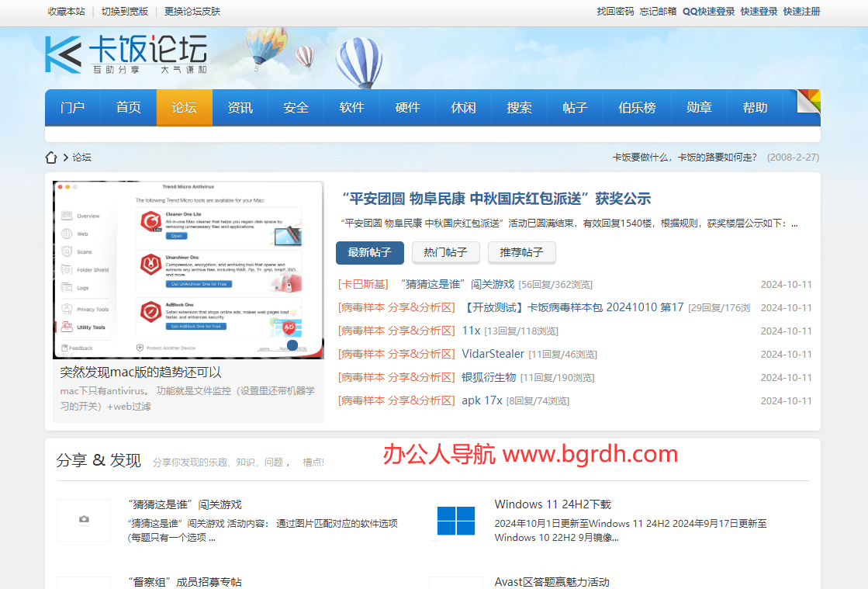Select 勋章 in the navigation bar

click(699, 108)
